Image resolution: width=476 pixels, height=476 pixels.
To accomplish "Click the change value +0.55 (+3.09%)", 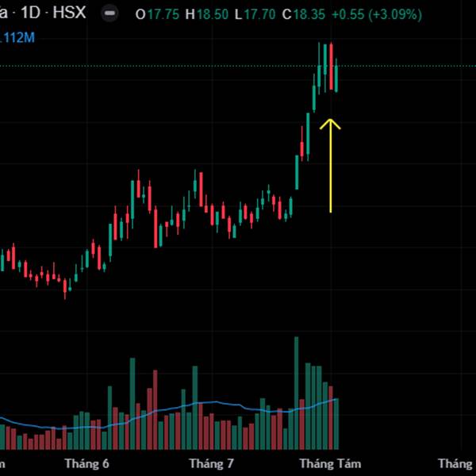I will click(x=377, y=14).
